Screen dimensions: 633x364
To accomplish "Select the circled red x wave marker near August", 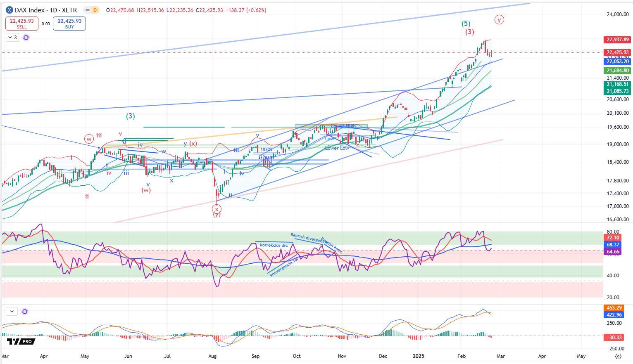I will tap(217, 209).
